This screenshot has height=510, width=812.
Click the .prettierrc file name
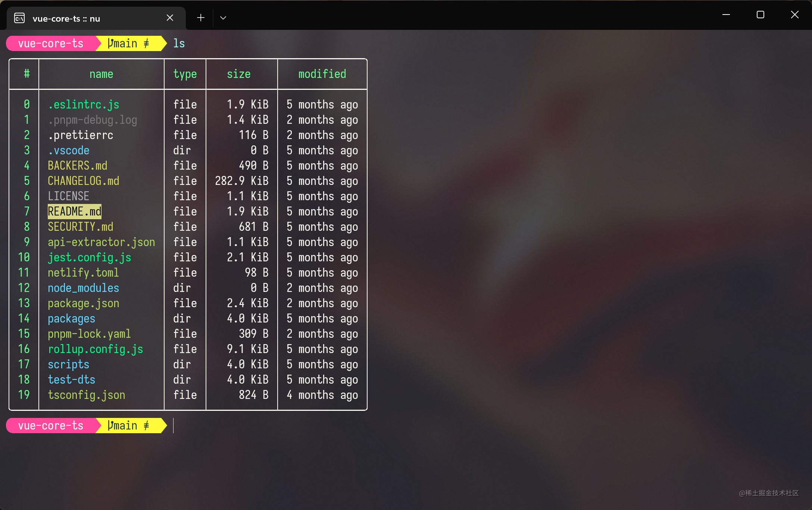point(81,135)
